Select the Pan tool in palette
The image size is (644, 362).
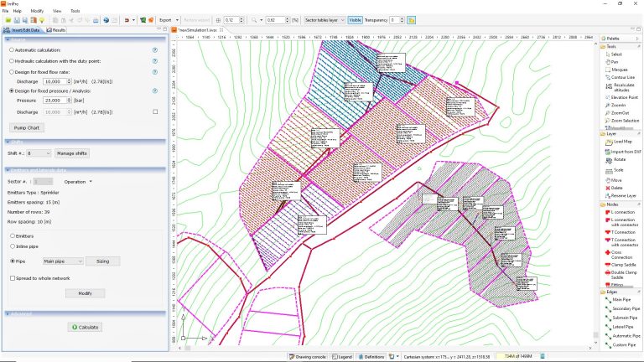tap(615, 61)
